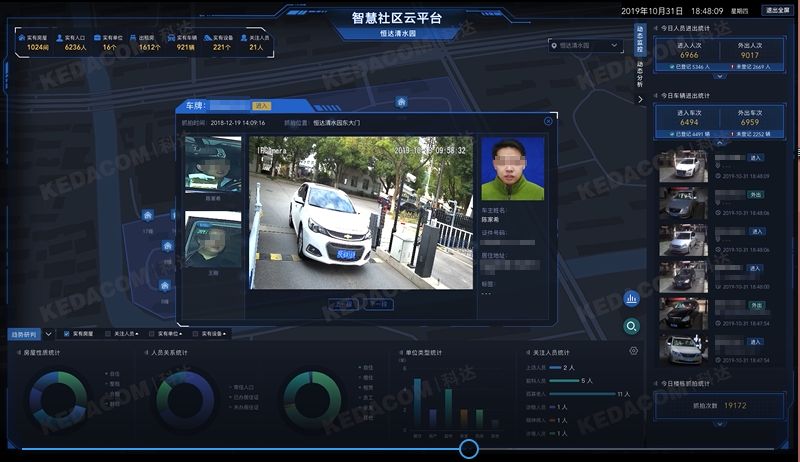Viewport: 800px width, 462px height.
Task: Click the 抓拍次数 19172 value
Action: coord(735,405)
